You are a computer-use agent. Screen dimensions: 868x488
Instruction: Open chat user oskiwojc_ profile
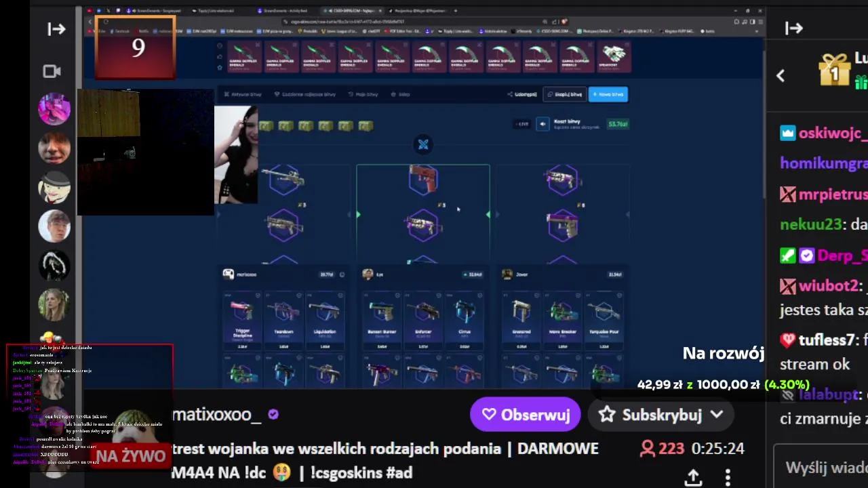pyautogui.click(x=833, y=133)
